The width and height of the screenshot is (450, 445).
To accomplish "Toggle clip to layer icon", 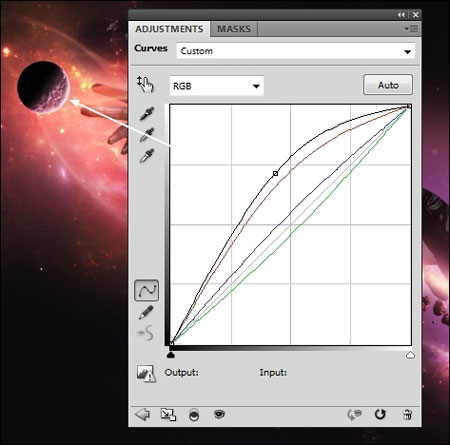I will [194, 415].
